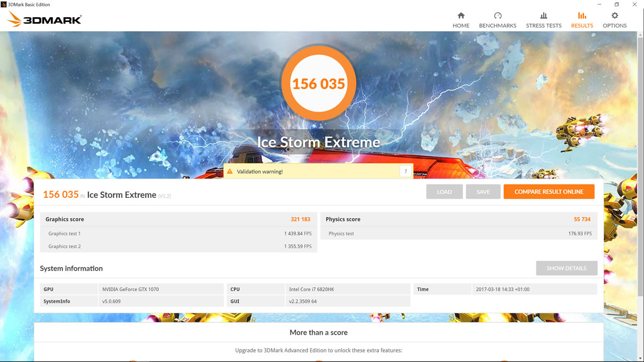Click the SAVE button

tap(483, 191)
